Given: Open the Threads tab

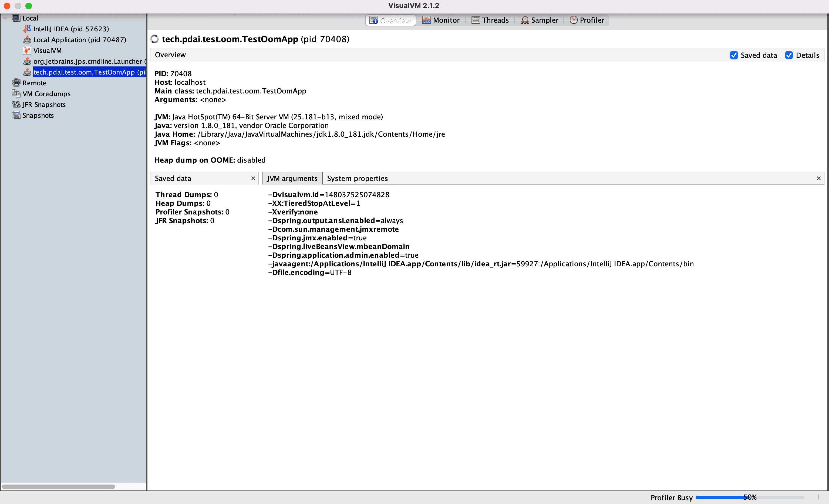Looking at the screenshot, I should tap(490, 20).
